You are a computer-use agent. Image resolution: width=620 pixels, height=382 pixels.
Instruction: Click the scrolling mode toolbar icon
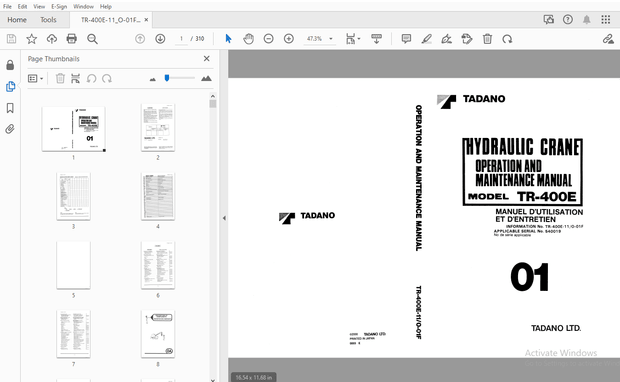pyautogui.click(x=376, y=39)
